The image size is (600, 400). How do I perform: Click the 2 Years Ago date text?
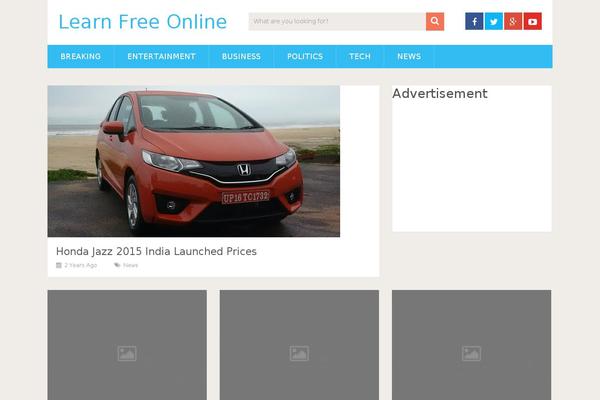(x=80, y=265)
